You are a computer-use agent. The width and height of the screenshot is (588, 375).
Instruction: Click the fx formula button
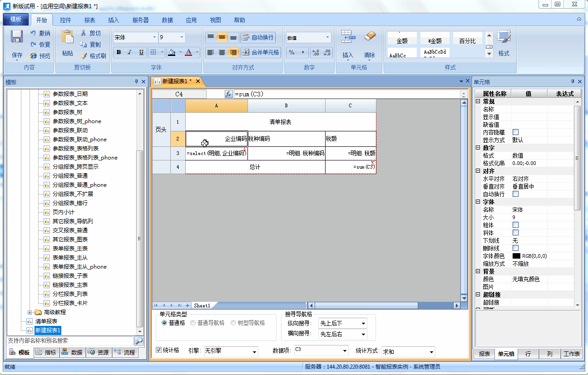pyautogui.click(x=229, y=94)
